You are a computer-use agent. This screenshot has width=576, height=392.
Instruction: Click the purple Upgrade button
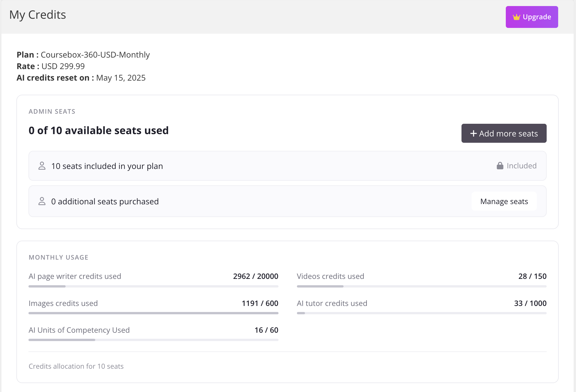(532, 17)
